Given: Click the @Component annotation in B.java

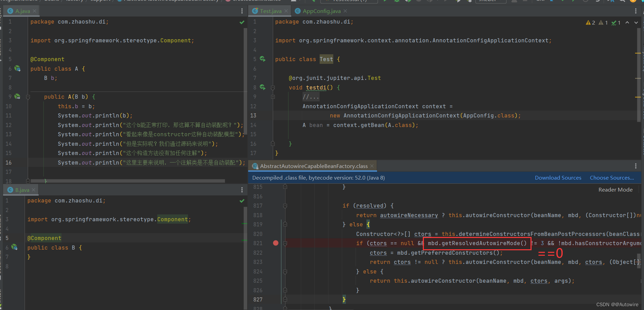Looking at the screenshot, I should [44, 238].
